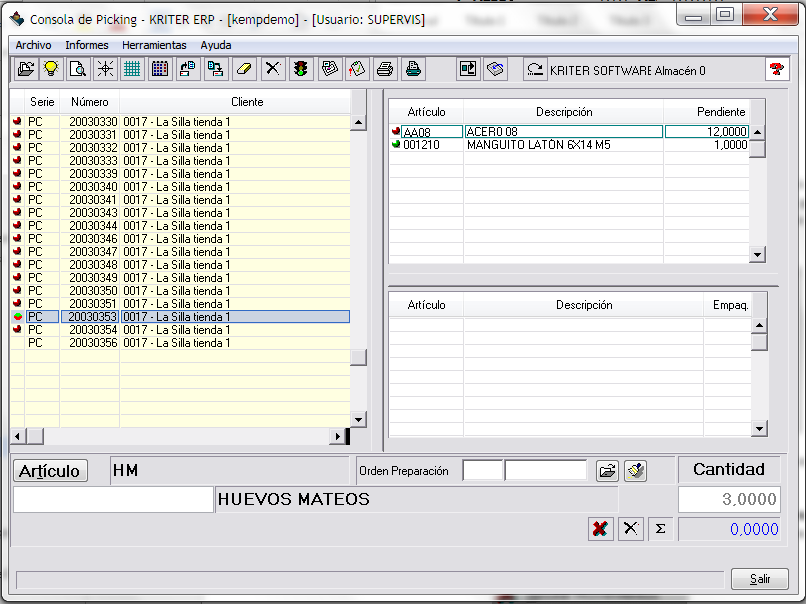Sort orders by the Serie column header
Image resolution: width=806 pixels, height=604 pixels.
click(x=42, y=102)
